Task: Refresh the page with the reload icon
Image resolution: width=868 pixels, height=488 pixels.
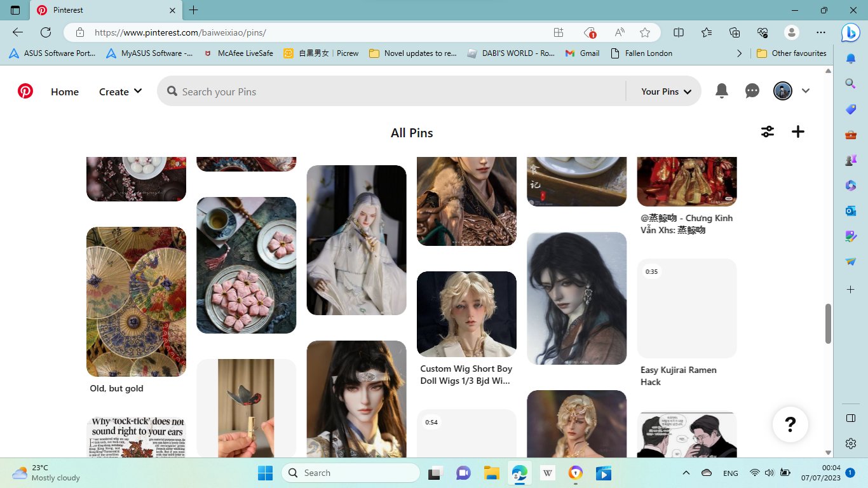Action: coord(46,32)
